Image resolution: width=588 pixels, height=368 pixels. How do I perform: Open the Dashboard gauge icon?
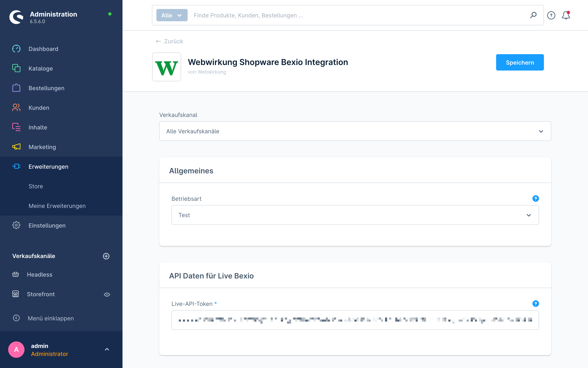pyautogui.click(x=16, y=49)
